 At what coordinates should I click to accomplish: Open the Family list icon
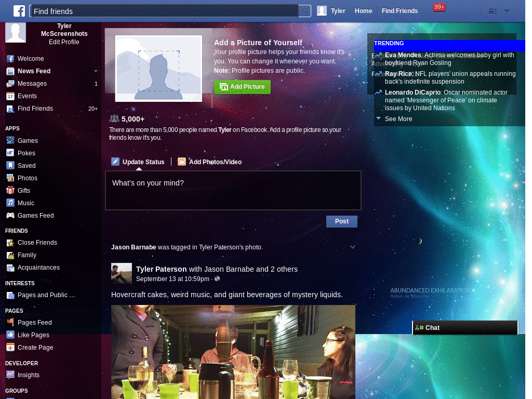pos(10,256)
